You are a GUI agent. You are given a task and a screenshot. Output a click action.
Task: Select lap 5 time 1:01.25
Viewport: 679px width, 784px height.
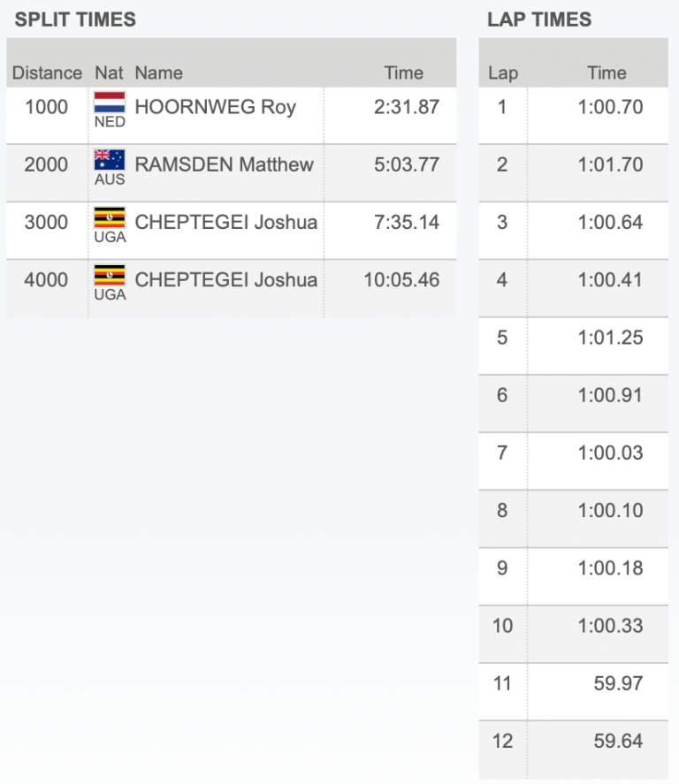tap(611, 338)
